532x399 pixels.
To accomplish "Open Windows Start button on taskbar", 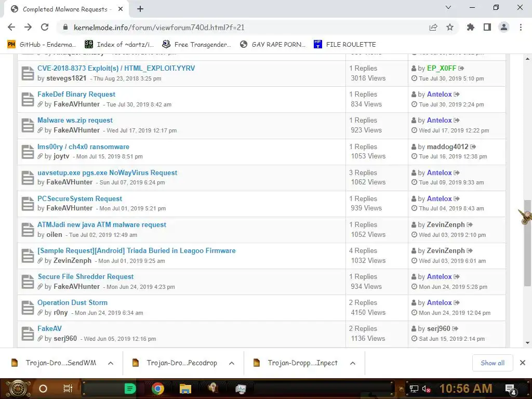I will pyautogui.click(x=18, y=389).
